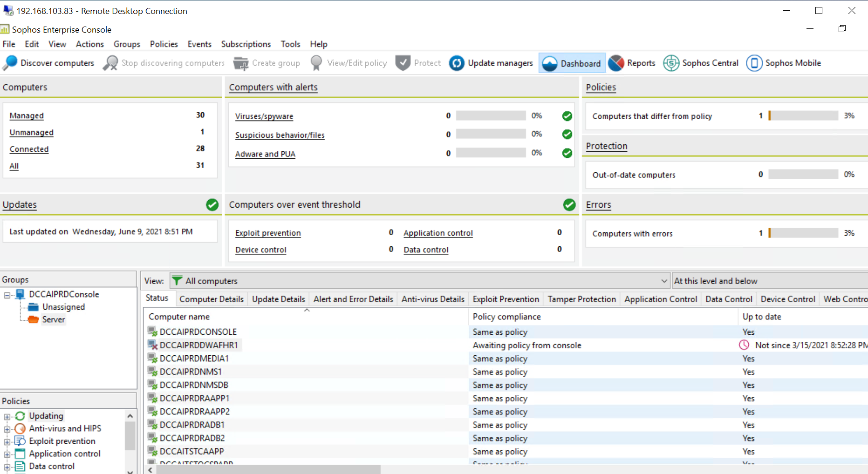Click the DCCAIPRDConsole server icon in Groups
The image size is (868, 474).
[x=20, y=294]
